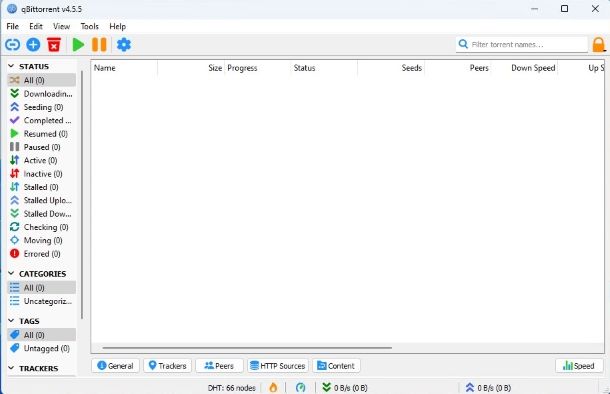This screenshot has height=394, width=610.
Task: Click the horizontal scrollbar of the torrent list
Action: [247, 348]
